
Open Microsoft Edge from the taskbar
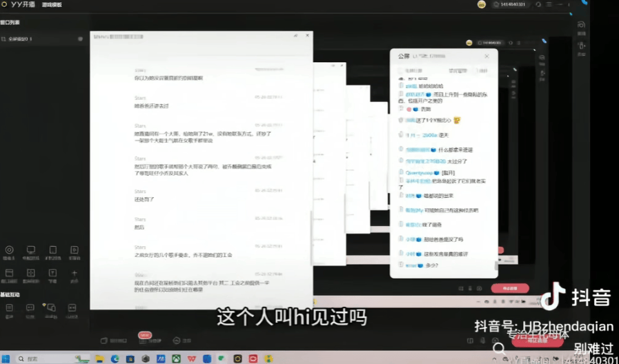pos(115,358)
